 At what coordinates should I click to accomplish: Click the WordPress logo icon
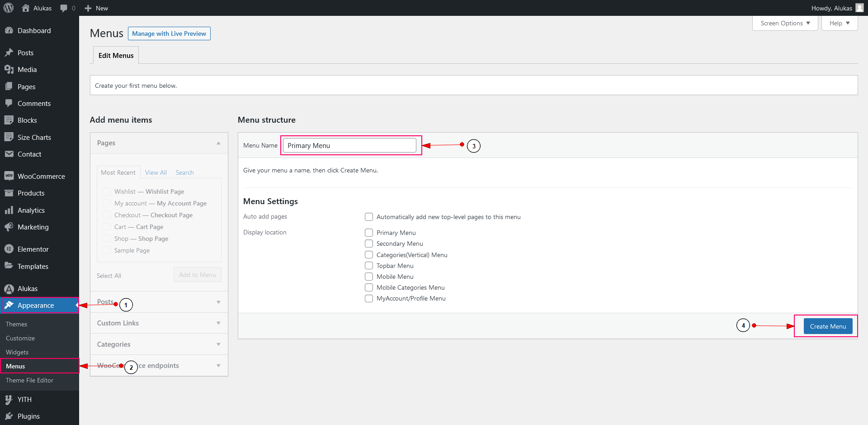[x=9, y=8]
